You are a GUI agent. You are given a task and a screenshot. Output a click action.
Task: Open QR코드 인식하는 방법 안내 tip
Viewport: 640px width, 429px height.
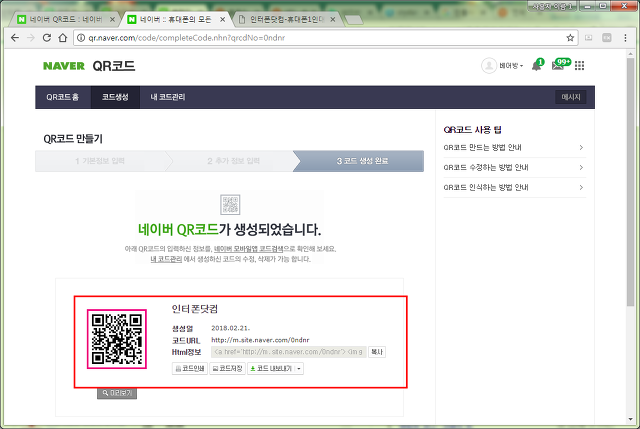coord(514,187)
